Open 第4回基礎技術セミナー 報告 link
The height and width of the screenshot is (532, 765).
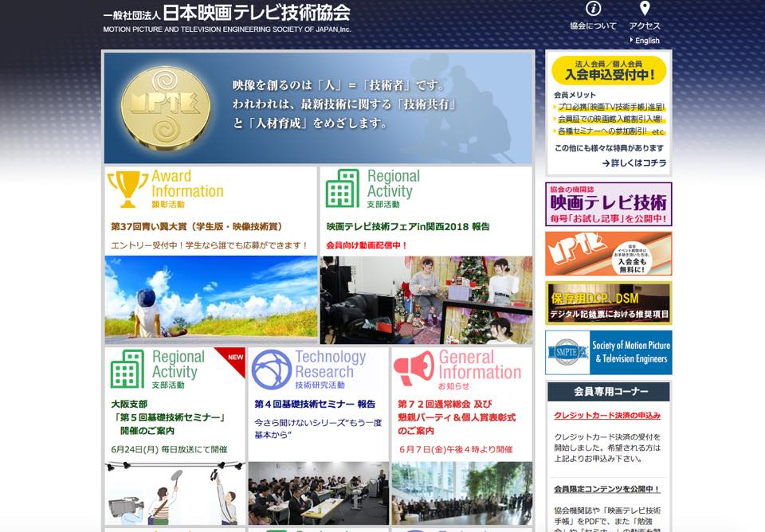(315, 404)
